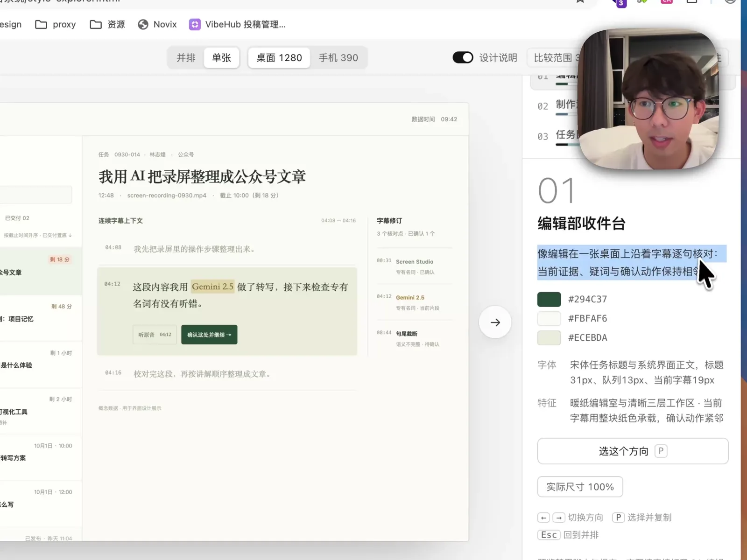
Task: Click the 04:08 subtitle line
Action: 227,249
